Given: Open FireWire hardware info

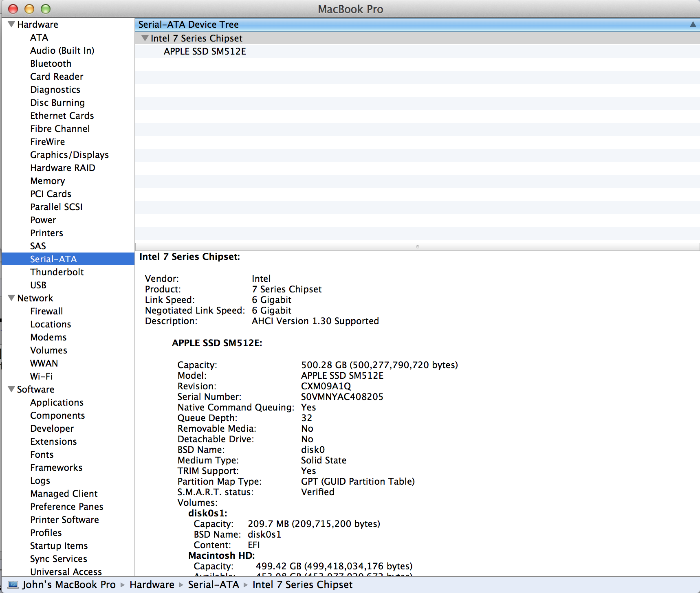Looking at the screenshot, I should [48, 142].
